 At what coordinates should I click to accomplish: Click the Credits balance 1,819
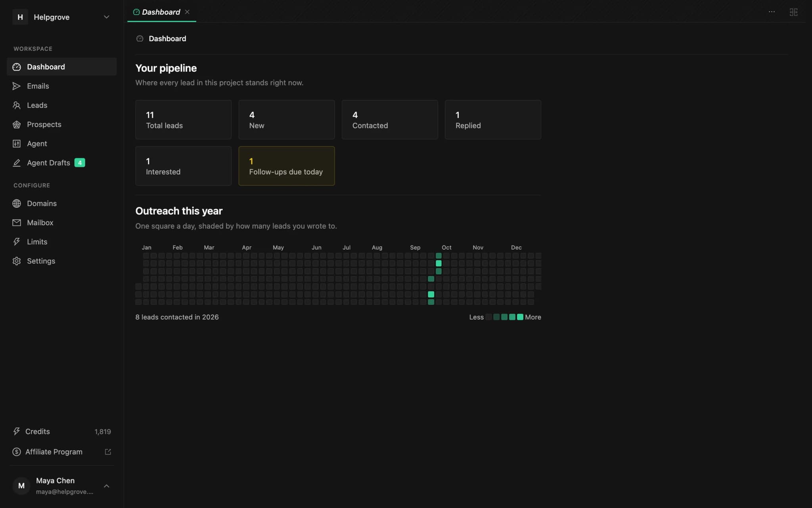click(x=103, y=431)
